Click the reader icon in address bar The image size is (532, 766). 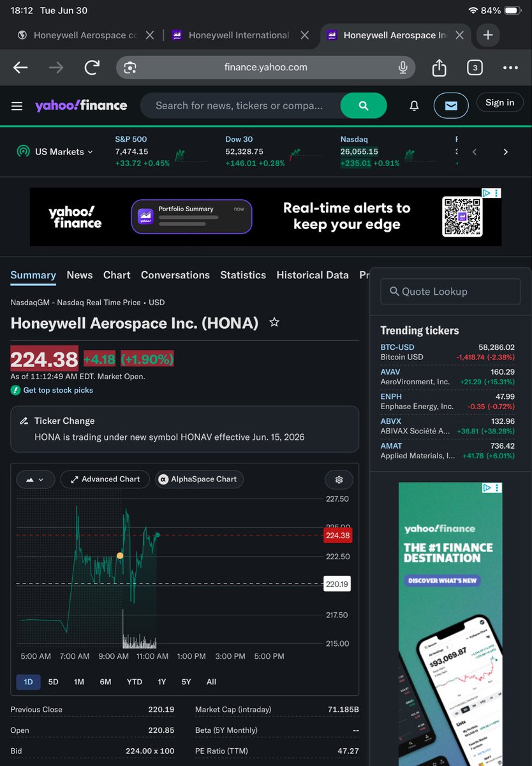(130, 68)
